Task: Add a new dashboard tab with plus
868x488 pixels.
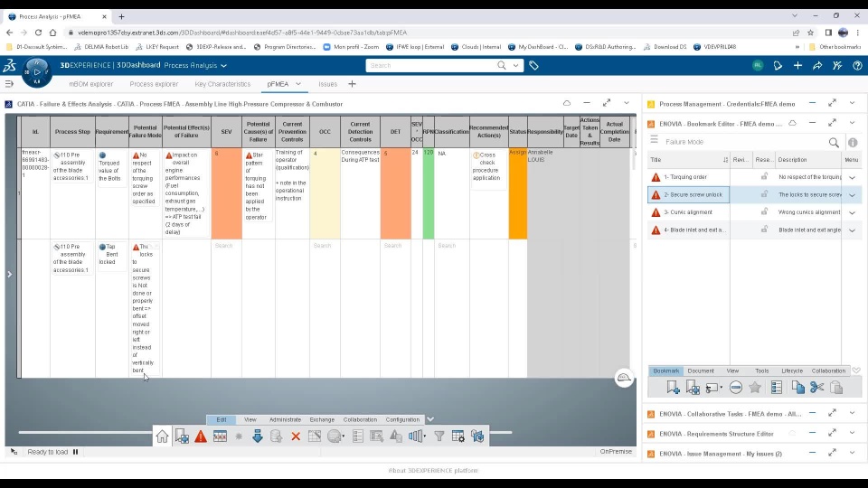Action: pyautogui.click(x=352, y=84)
